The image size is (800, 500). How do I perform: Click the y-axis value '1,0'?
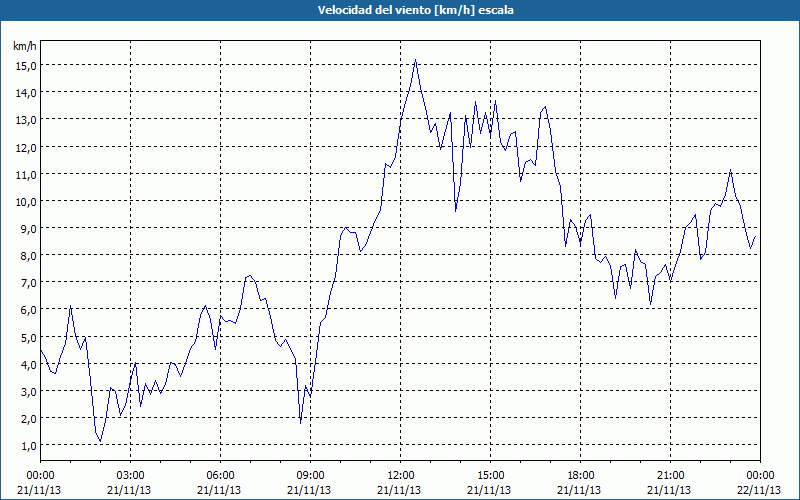(28, 445)
